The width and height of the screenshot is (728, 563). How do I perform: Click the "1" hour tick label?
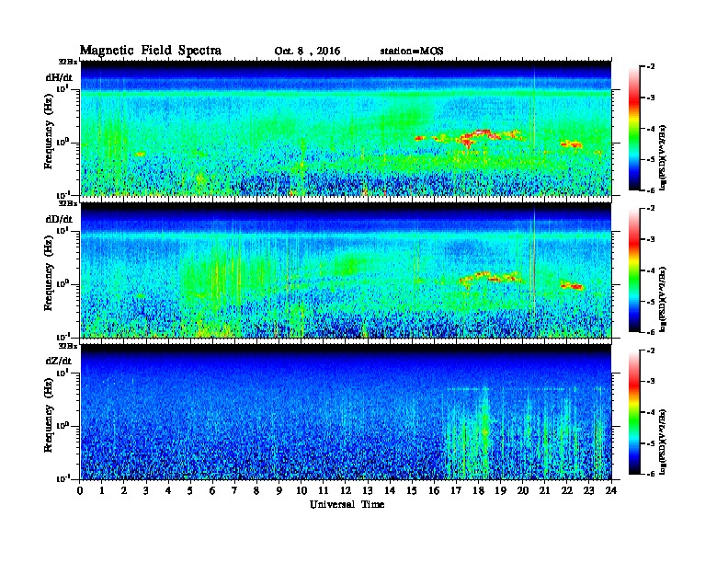[x=102, y=490]
